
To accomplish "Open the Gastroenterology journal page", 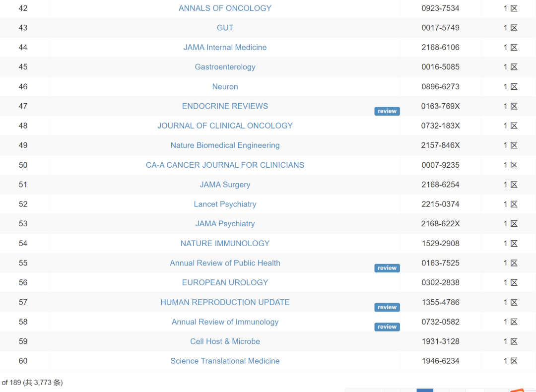I will click(225, 67).
